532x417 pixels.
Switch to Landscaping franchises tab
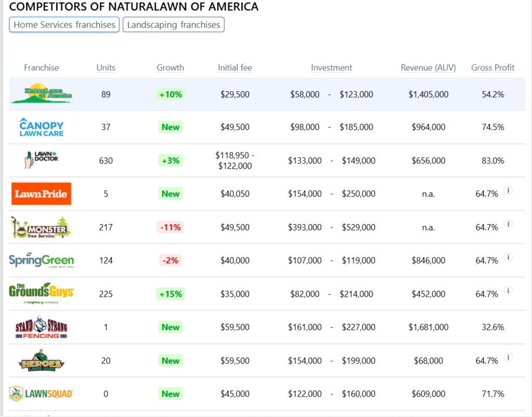174,25
